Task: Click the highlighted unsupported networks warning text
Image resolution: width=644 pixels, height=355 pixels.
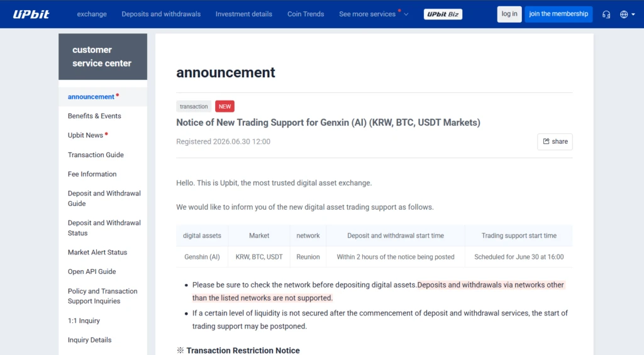Action: pyautogui.click(x=378, y=292)
